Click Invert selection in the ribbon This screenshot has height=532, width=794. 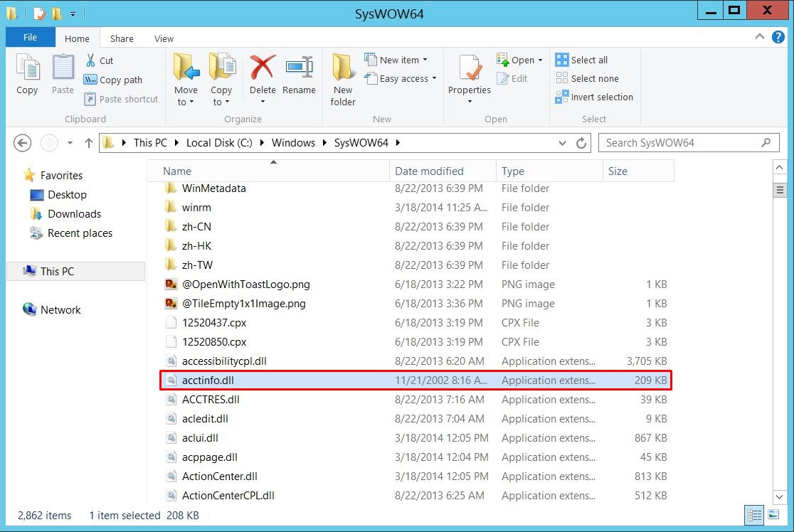click(594, 97)
